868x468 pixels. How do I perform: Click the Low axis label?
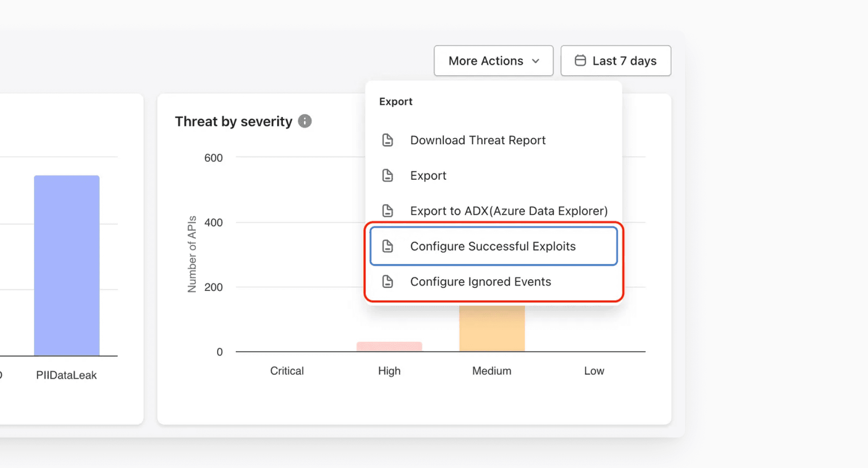coord(594,371)
